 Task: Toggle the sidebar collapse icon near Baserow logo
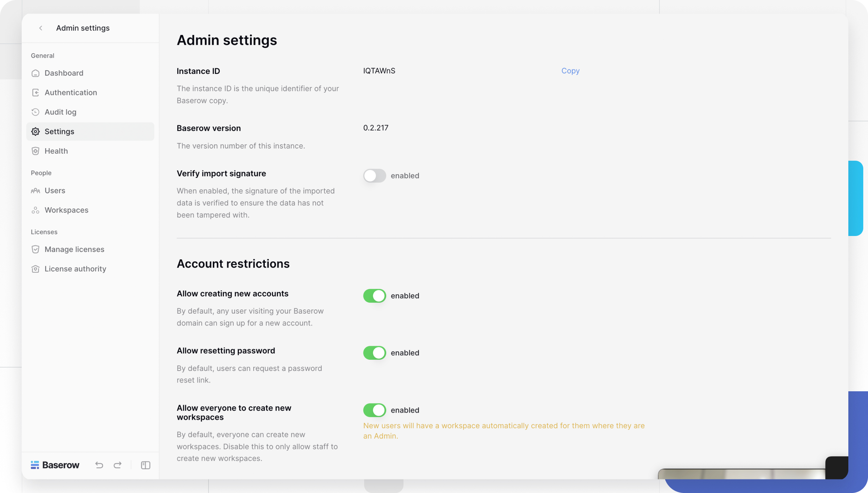tap(145, 465)
